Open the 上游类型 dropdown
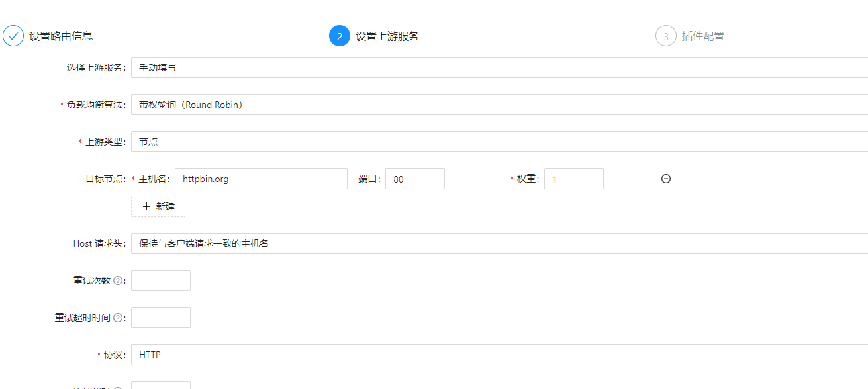868x389 pixels. [499, 142]
